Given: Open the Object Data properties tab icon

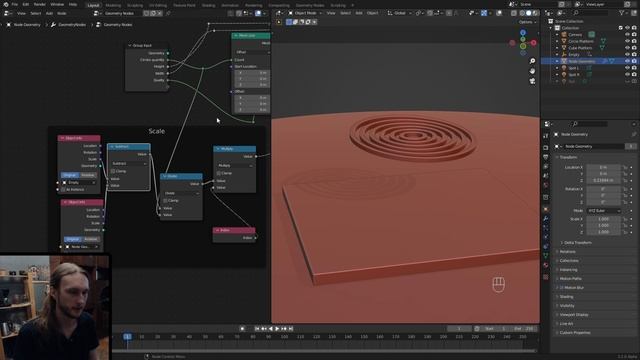Looking at the screenshot, I should pos(546,256).
